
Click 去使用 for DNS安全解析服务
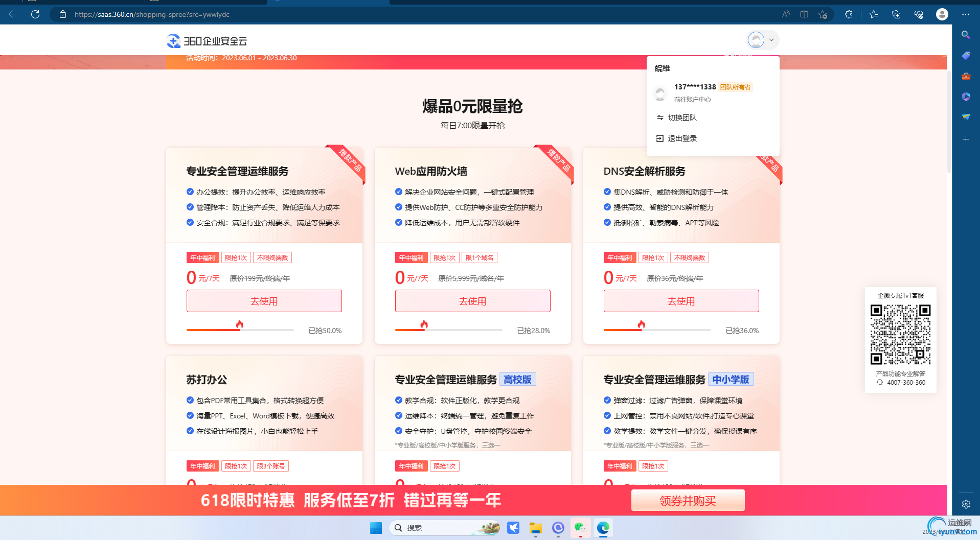tap(681, 301)
